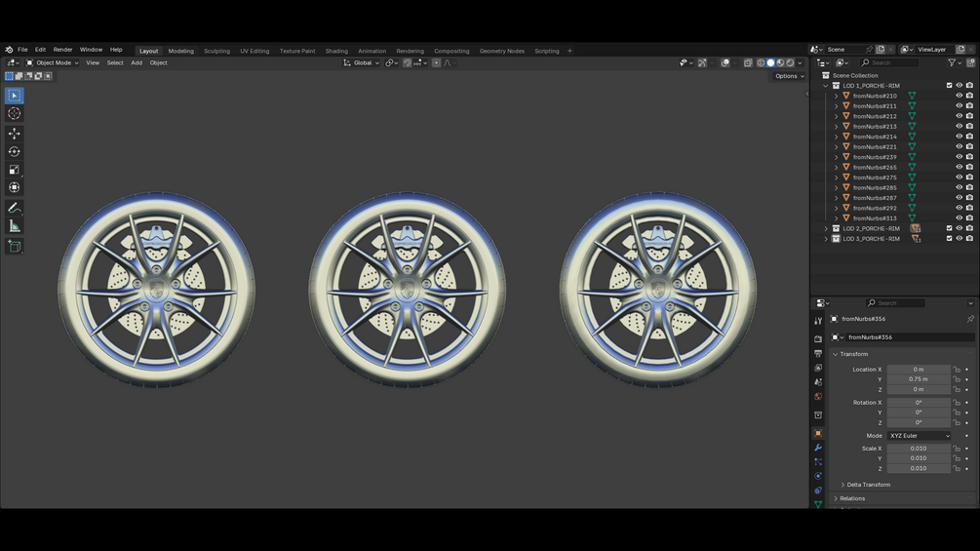980x551 pixels.
Task: Open the Tool properties tab
Action: (x=818, y=321)
